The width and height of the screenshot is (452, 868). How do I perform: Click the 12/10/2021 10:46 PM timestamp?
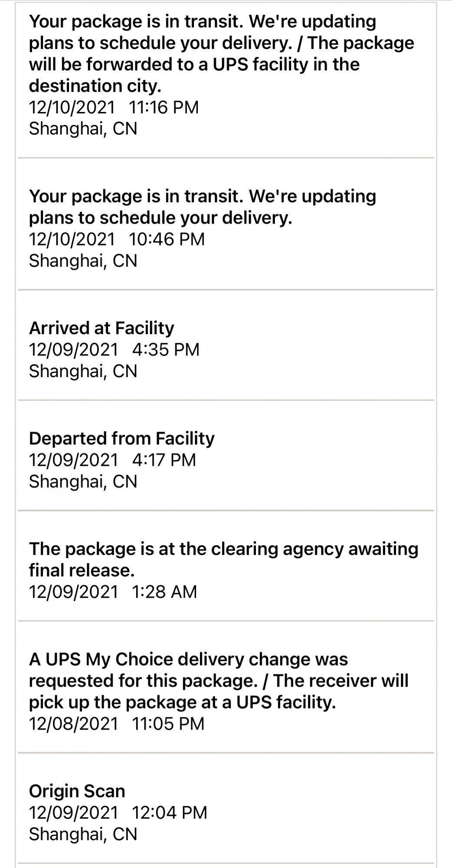(x=117, y=239)
